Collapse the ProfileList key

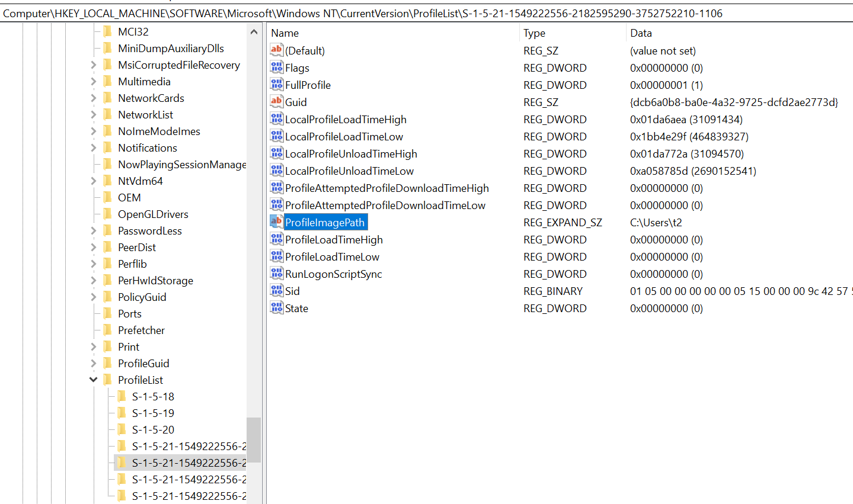pos(93,380)
